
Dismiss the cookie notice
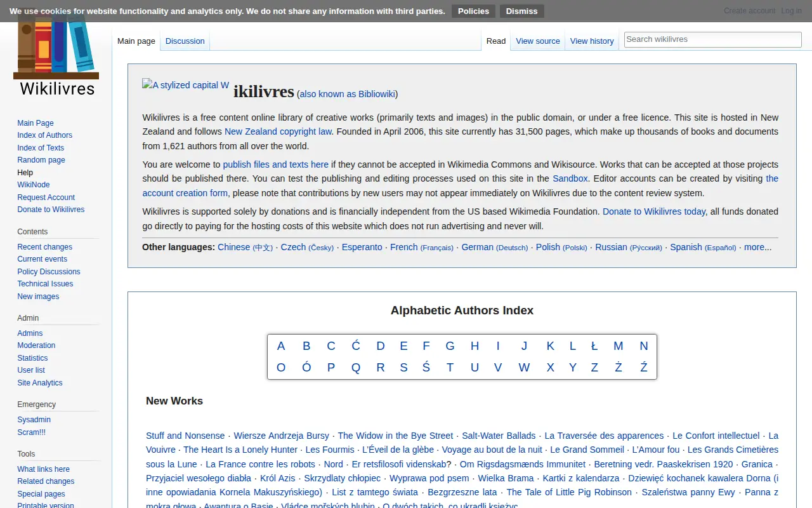tap(521, 11)
